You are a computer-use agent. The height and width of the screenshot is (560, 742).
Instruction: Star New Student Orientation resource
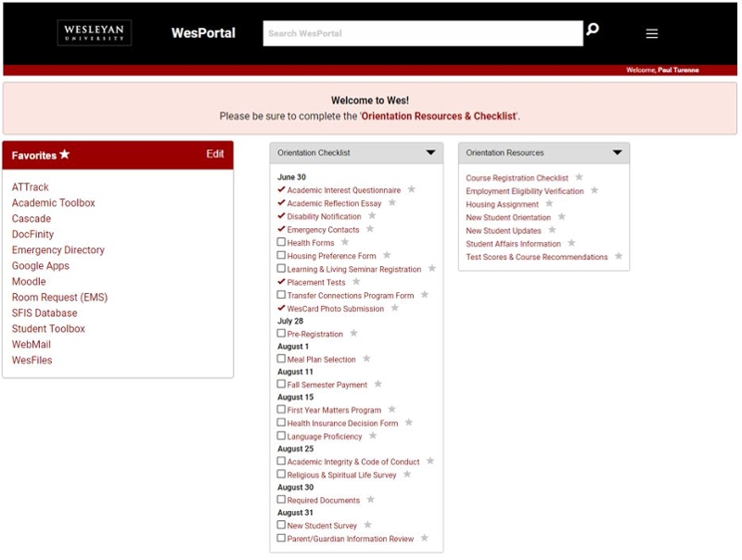[x=562, y=217]
